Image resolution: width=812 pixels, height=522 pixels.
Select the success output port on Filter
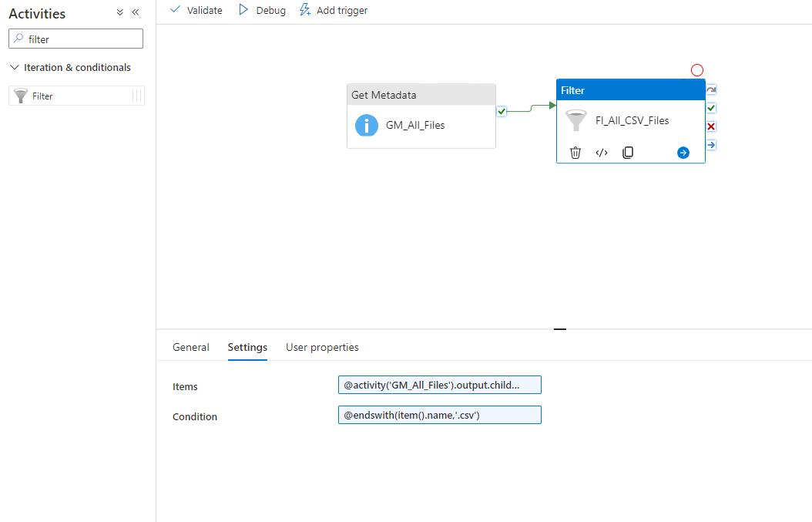pos(710,108)
